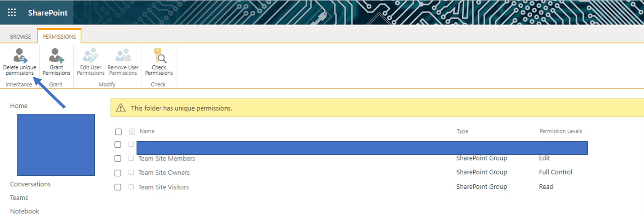Click the warning triangle icon in yellow banner

pyautogui.click(x=121, y=108)
